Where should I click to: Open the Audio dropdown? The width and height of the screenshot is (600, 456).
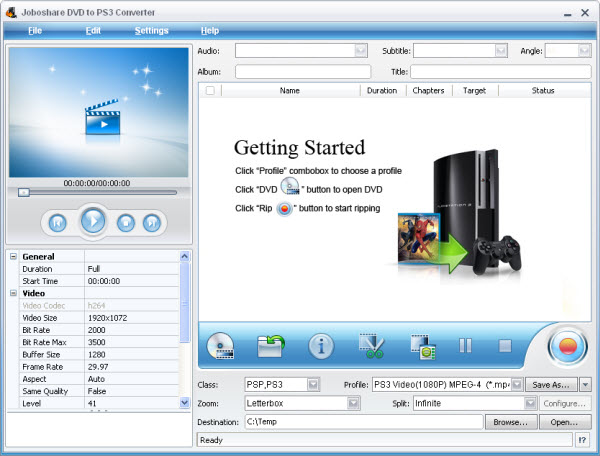[x=360, y=50]
